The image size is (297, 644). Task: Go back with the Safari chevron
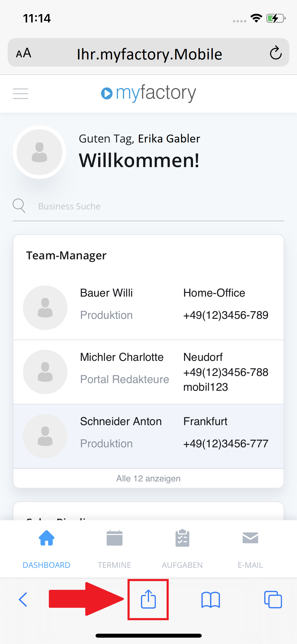[23, 600]
